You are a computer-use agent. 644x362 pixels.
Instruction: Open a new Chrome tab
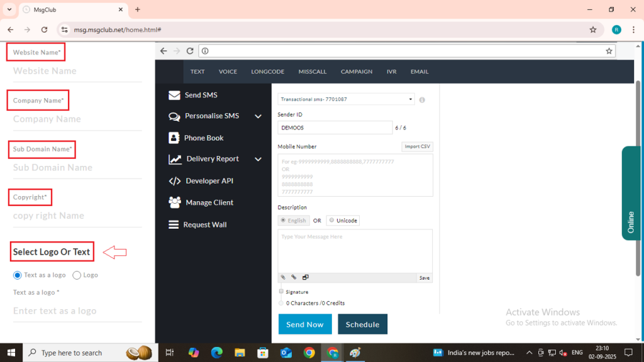coord(138,9)
